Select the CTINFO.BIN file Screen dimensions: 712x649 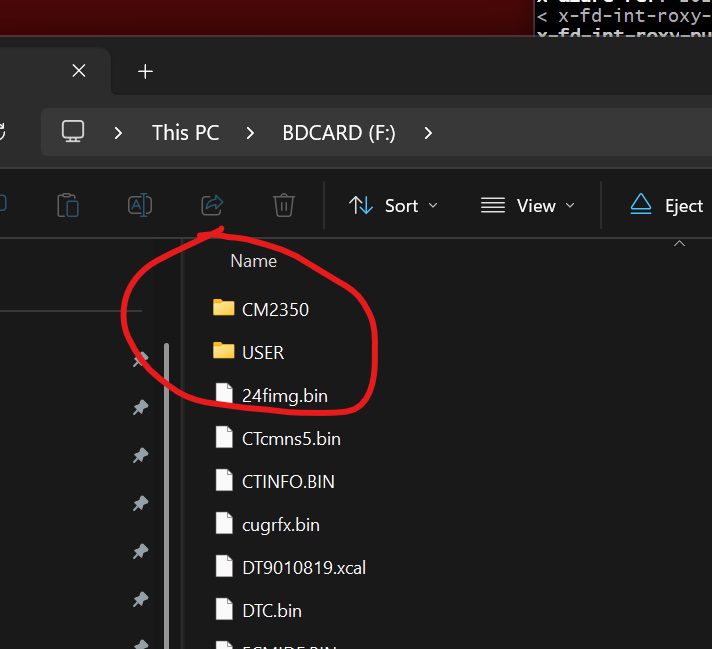tap(288, 481)
